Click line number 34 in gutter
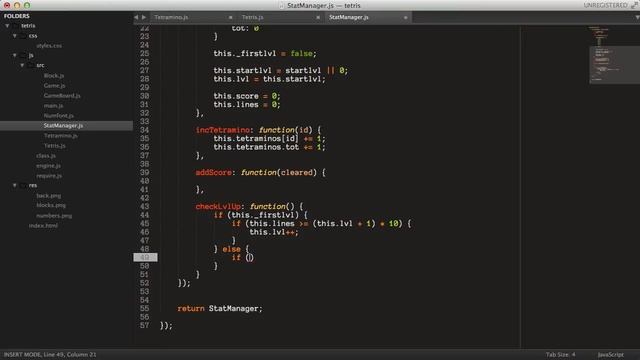This screenshot has height=360, width=640. (144, 130)
